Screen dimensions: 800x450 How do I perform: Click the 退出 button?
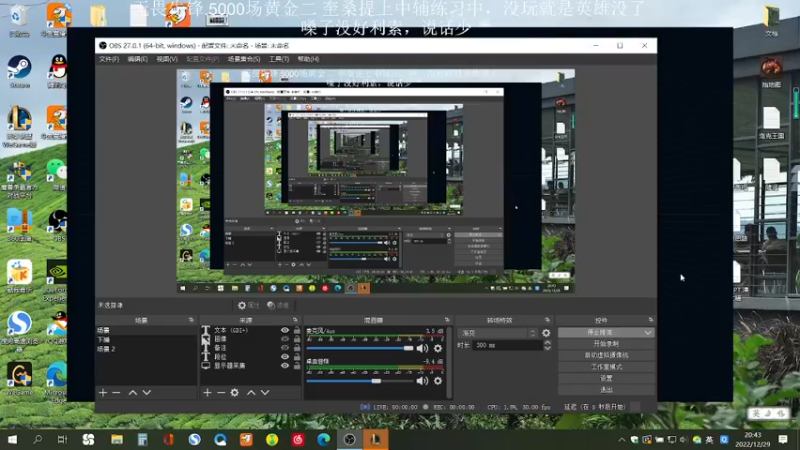coord(606,390)
